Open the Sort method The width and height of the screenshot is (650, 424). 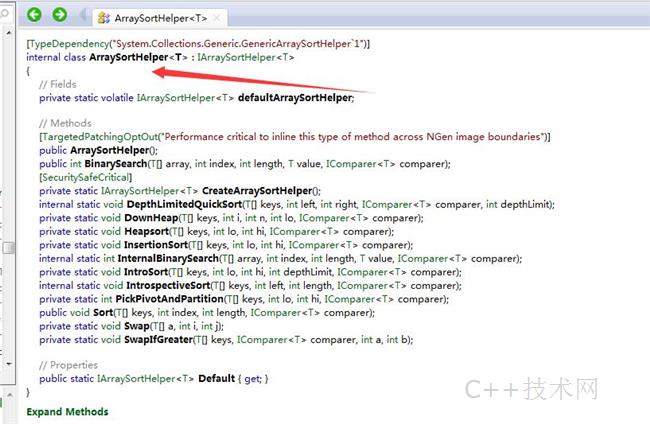[103, 313]
